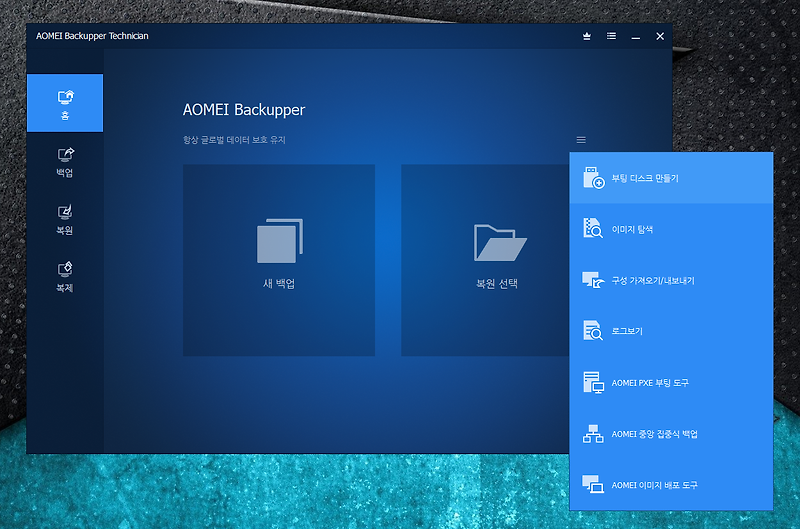Click the PXE boot tool server icon
800x529 pixels.
(593, 383)
